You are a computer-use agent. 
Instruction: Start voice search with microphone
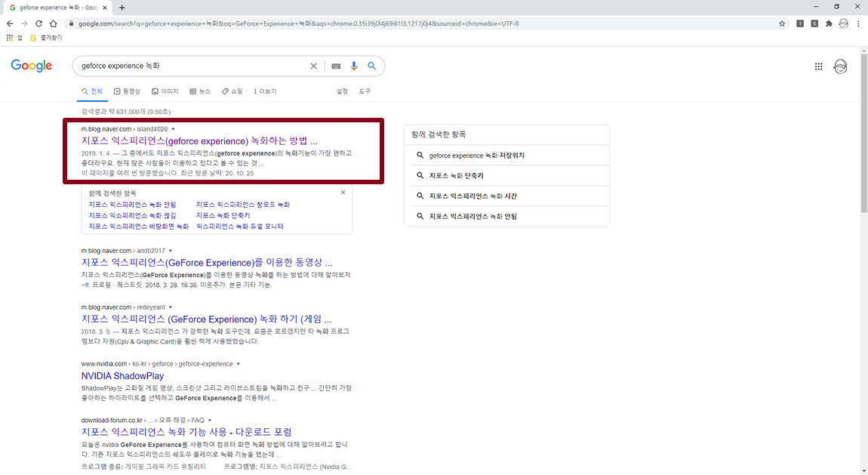[354, 66]
